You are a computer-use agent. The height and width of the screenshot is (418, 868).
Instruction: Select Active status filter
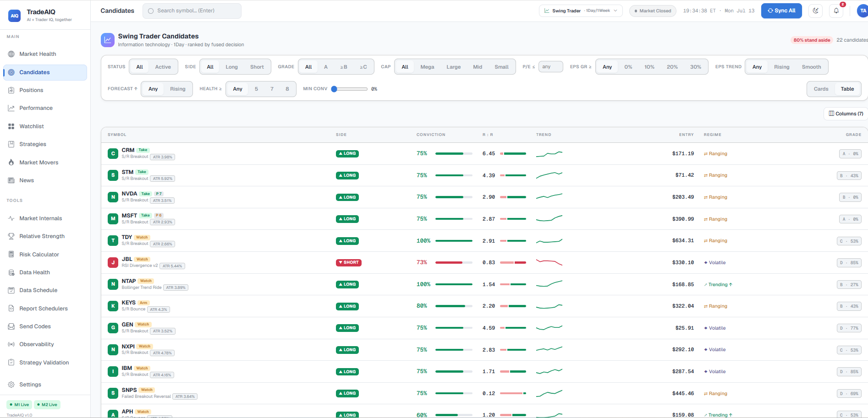[163, 67]
